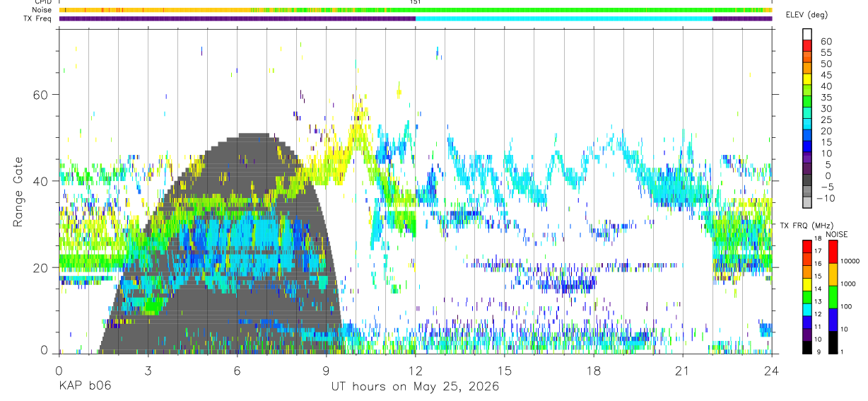Click the '45' label on the ELEV scale
The height and width of the screenshot is (401, 868).
click(826, 74)
